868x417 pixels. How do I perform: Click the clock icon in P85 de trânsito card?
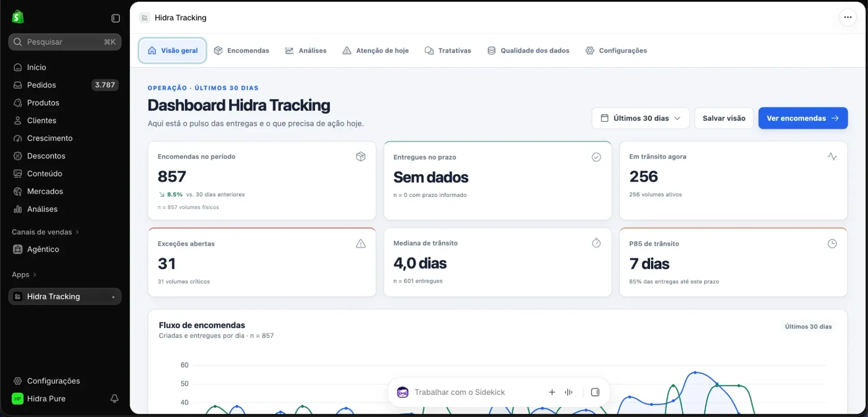[x=832, y=244]
